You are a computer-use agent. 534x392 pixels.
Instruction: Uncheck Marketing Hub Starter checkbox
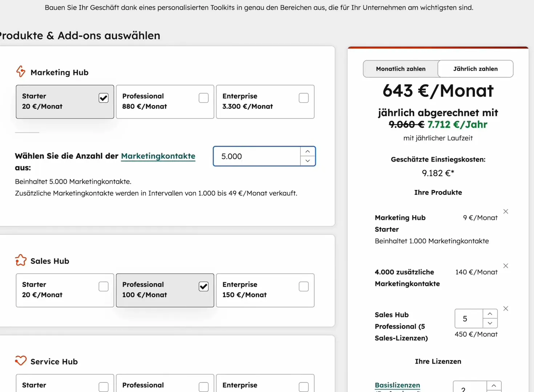tap(104, 98)
